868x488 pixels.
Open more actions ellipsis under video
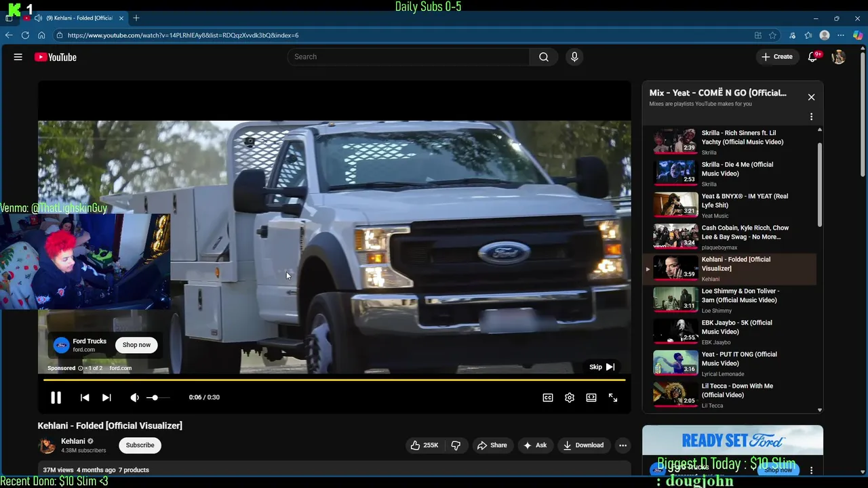click(623, 445)
